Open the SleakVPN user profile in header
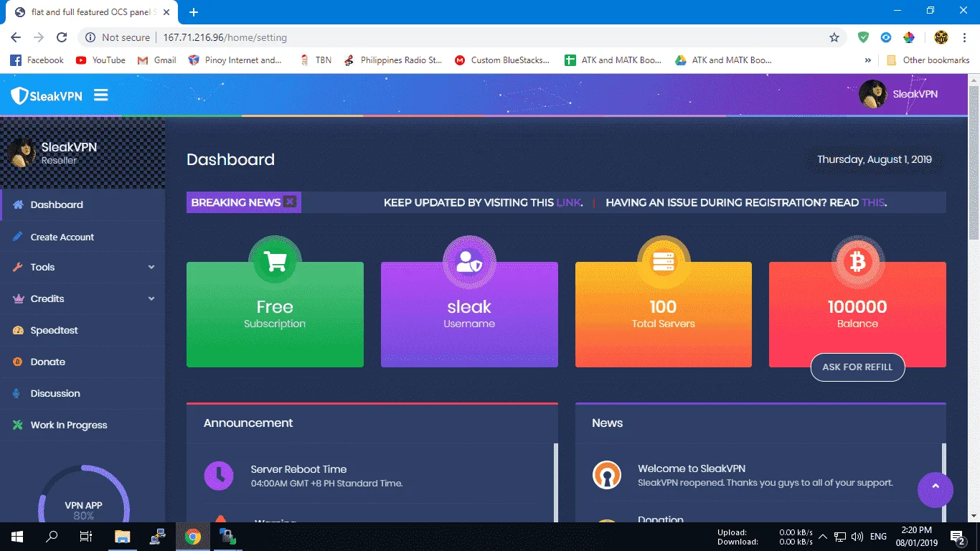The width and height of the screenshot is (980, 551). tap(899, 94)
